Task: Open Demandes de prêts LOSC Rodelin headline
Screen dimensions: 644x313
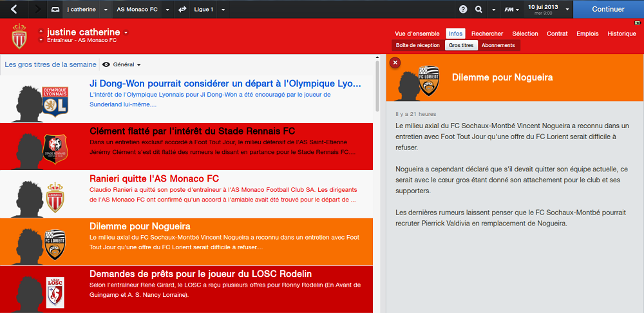Action: tap(200, 274)
